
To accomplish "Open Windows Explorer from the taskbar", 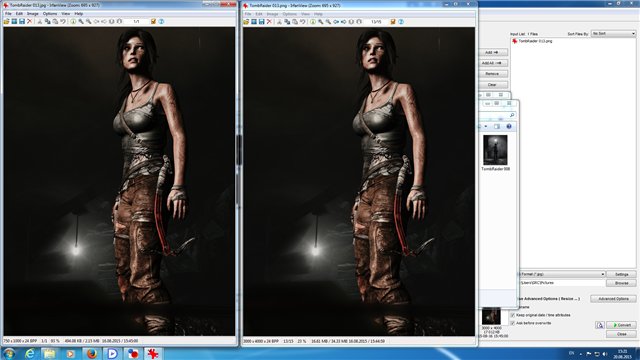I will 50,353.
